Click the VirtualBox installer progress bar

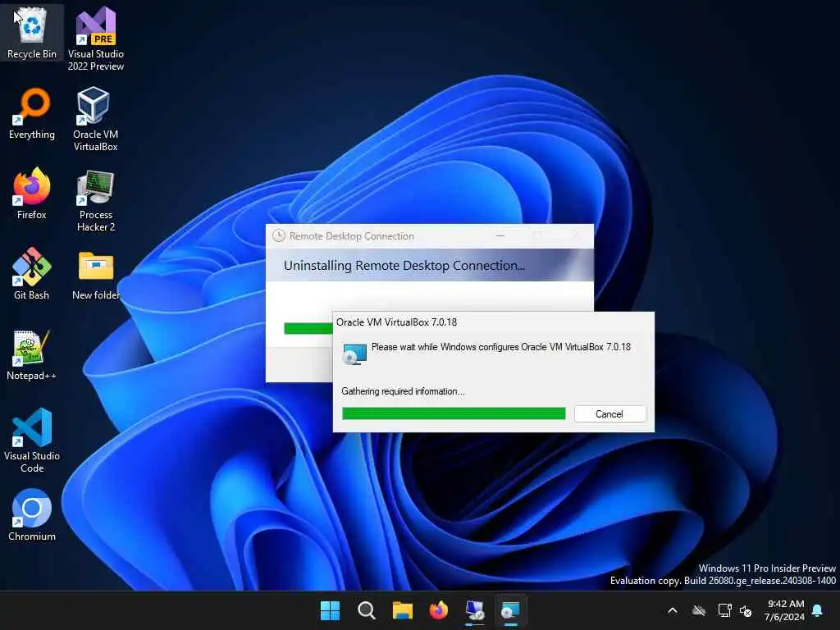pyautogui.click(x=454, y=413)
